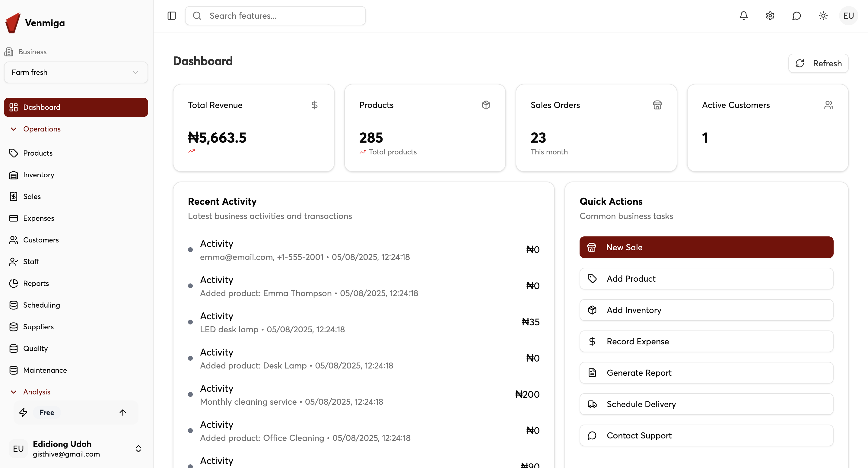Open the chat bubble icon in header
Viewport: 868px width, 468px height.
point(796,16)
